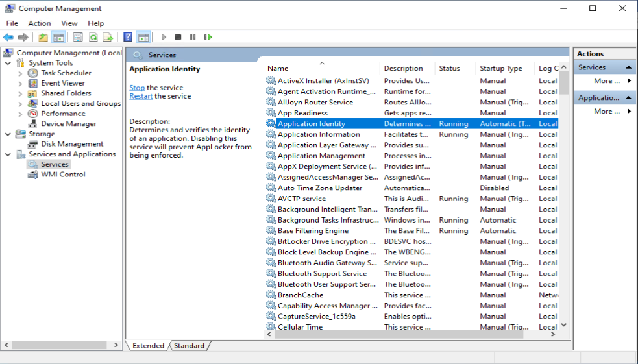Screen dimensions: 638x364
Task: Click the Back arrow toolbar icon
Action: pos(8,38)
